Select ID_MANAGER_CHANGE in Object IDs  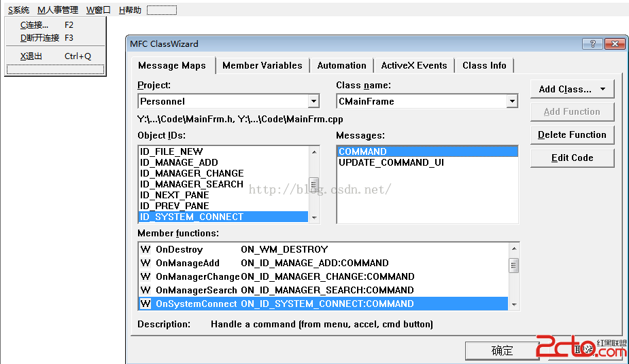(x=223, y=173)
